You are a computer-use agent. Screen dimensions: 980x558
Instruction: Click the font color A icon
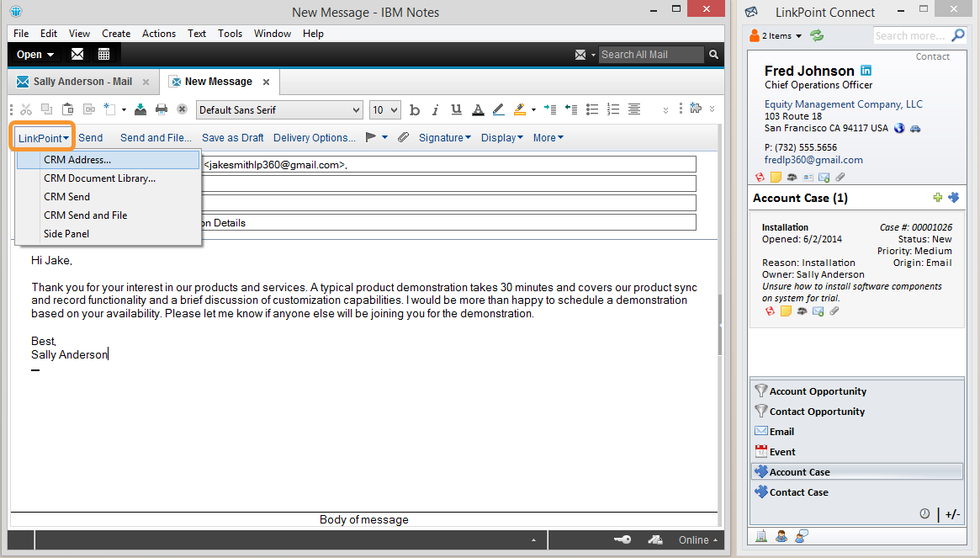pyautogui.click(x=478, y=110)
